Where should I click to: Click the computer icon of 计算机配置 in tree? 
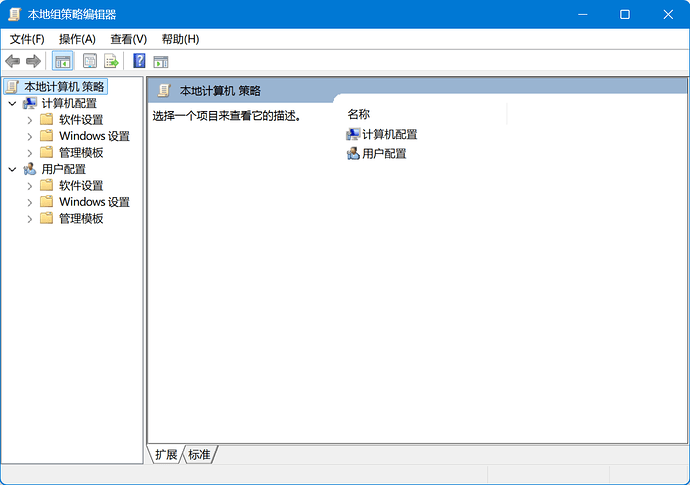30,103
